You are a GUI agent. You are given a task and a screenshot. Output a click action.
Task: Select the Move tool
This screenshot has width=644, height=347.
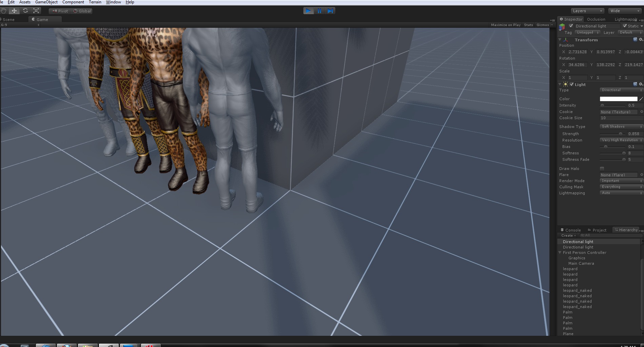pos(14,10)
